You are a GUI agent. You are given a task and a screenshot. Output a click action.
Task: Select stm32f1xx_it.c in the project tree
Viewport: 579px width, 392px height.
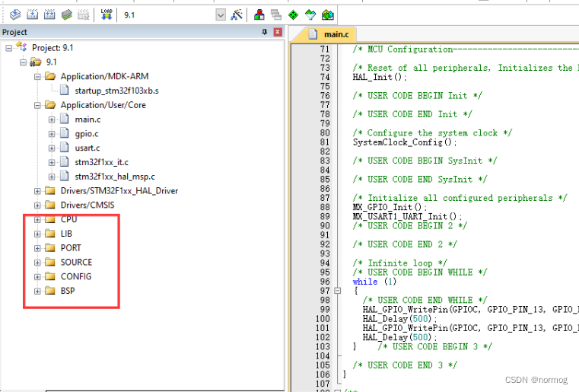[101, 162]
